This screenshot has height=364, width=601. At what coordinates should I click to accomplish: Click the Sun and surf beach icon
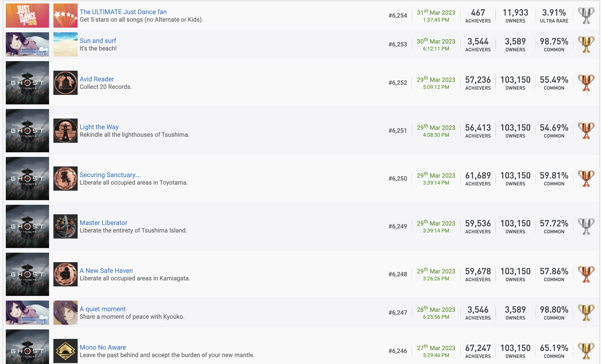click(66, 44)
